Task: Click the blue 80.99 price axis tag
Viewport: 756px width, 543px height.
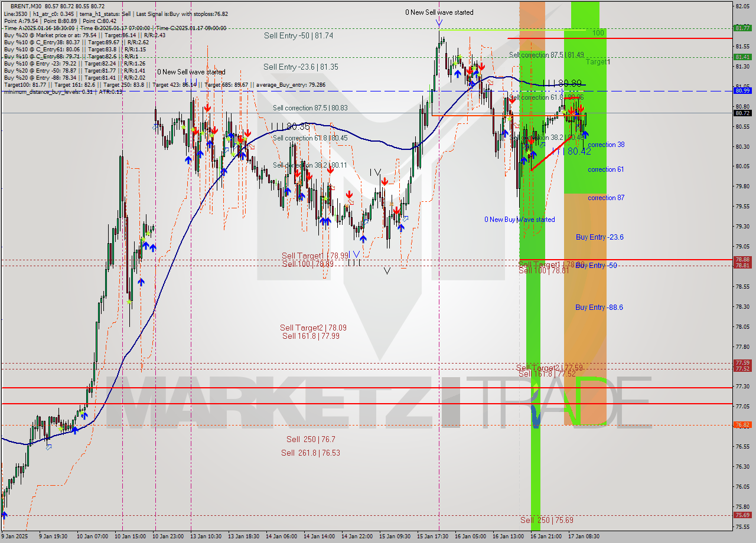Action: pyautogui.click(x=742, y=90)
